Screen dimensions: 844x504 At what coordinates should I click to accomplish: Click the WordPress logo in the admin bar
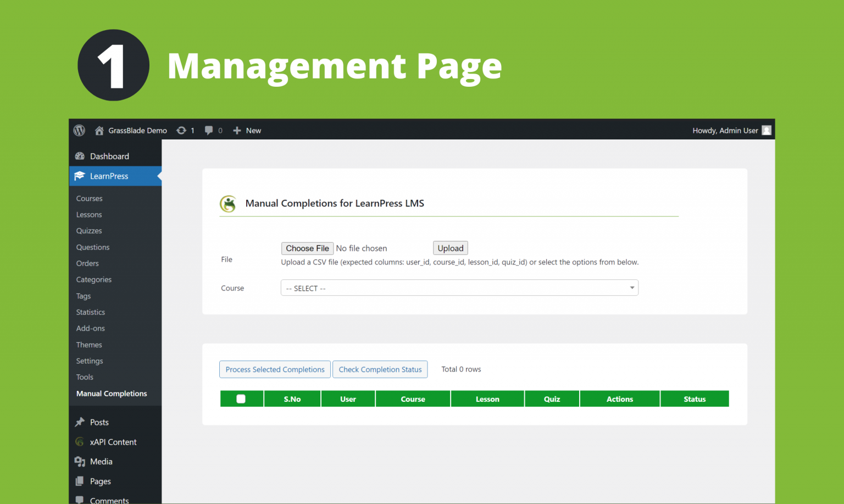(79, 130)
